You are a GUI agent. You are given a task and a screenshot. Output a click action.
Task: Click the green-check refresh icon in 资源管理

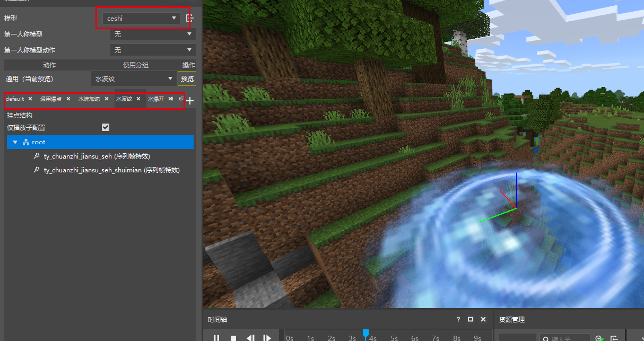599,338
